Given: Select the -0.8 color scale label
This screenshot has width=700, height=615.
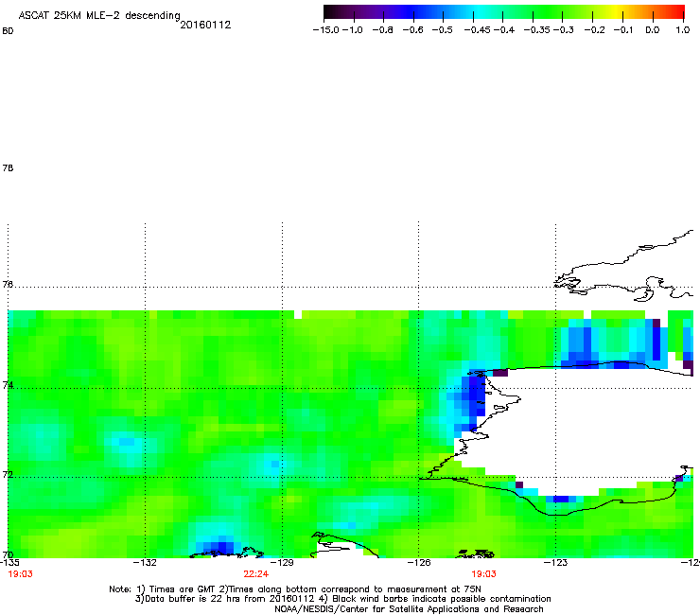Looking at the screenshot, I should point(382,30).
